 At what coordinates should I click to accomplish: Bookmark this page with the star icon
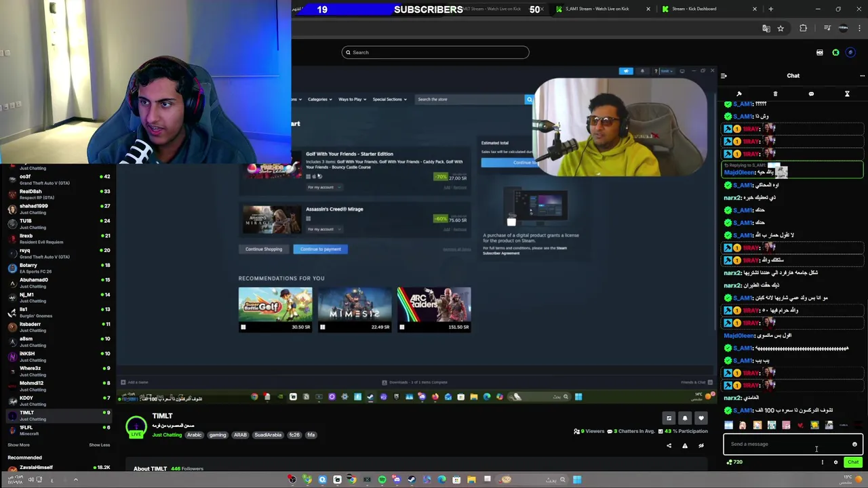pos(781,28)
